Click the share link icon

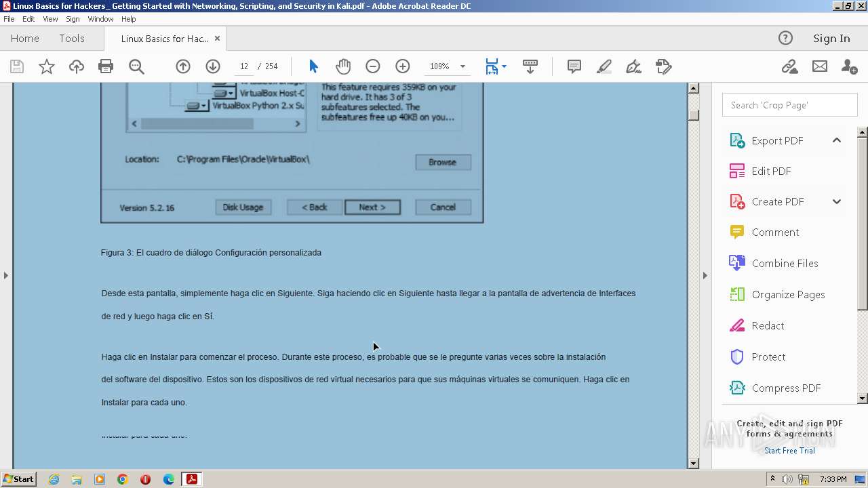[x=789, y=66]
